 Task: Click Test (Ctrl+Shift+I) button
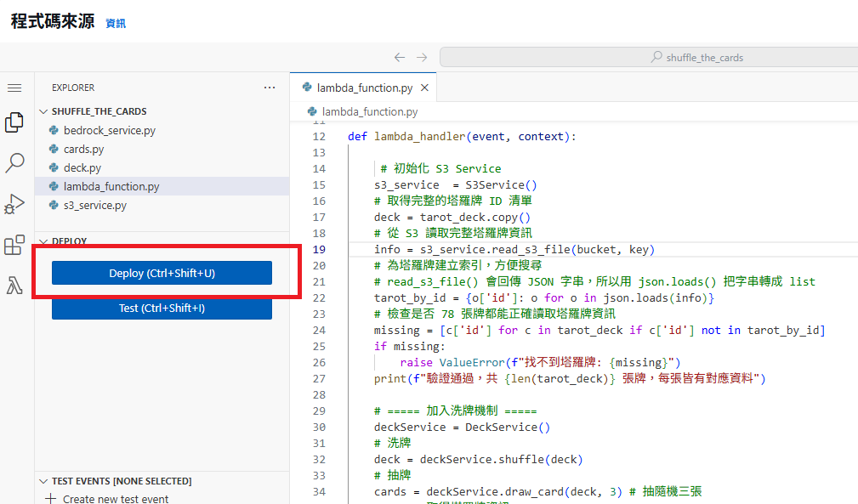click(162, 308)
